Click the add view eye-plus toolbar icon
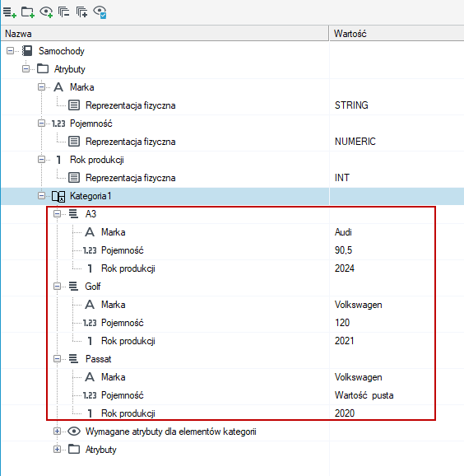Image resolution: width=464 pixels, height=476 pixels. pos(46,12)
